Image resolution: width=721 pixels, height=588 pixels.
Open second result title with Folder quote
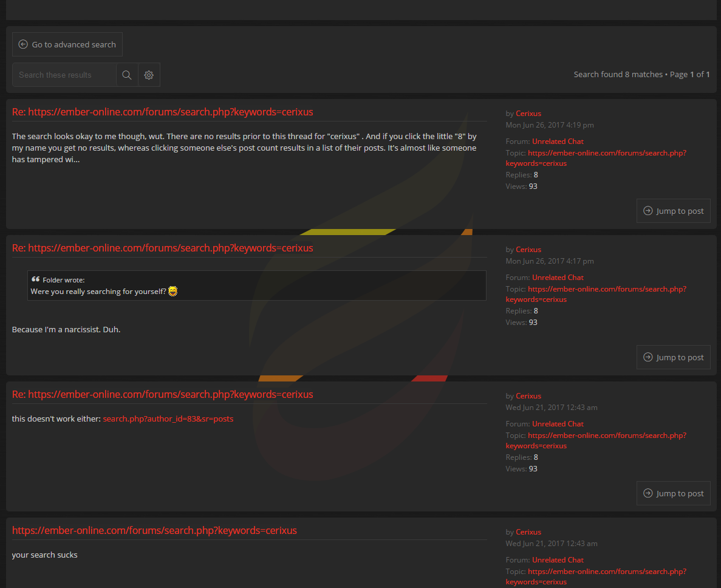pyautogui.click(x=162, y=248)
